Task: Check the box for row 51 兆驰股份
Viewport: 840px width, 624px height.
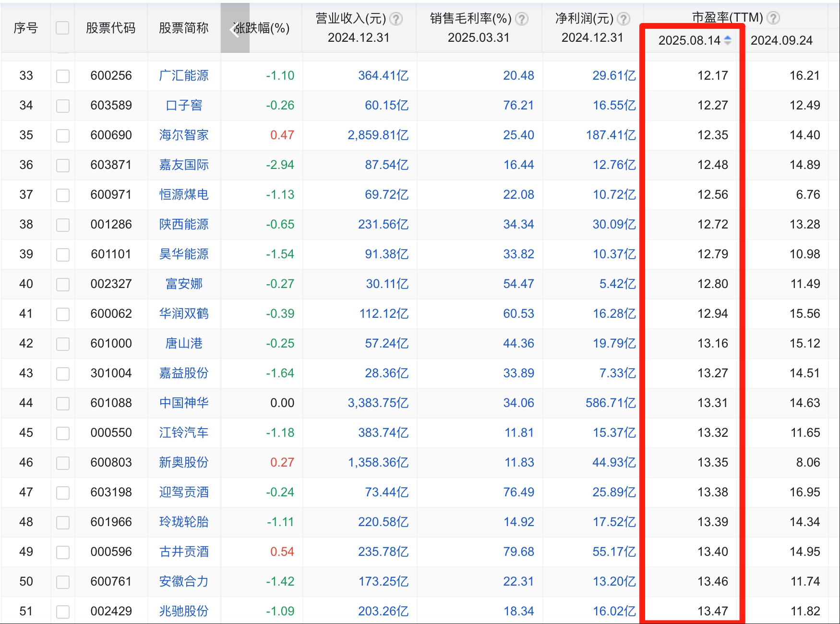Action: click(x=63, y=612)
